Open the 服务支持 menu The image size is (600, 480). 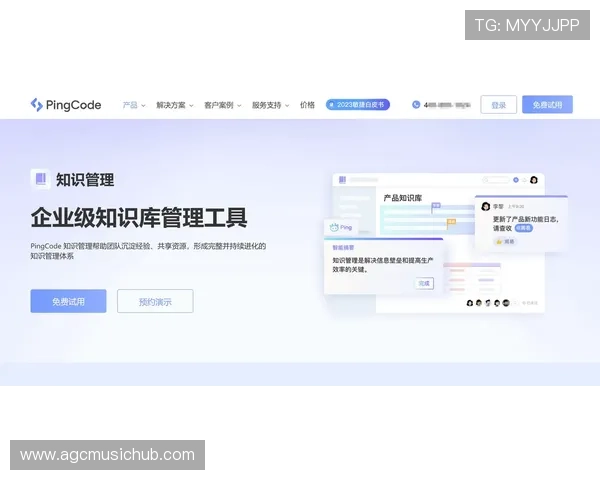tap(266, 105)
